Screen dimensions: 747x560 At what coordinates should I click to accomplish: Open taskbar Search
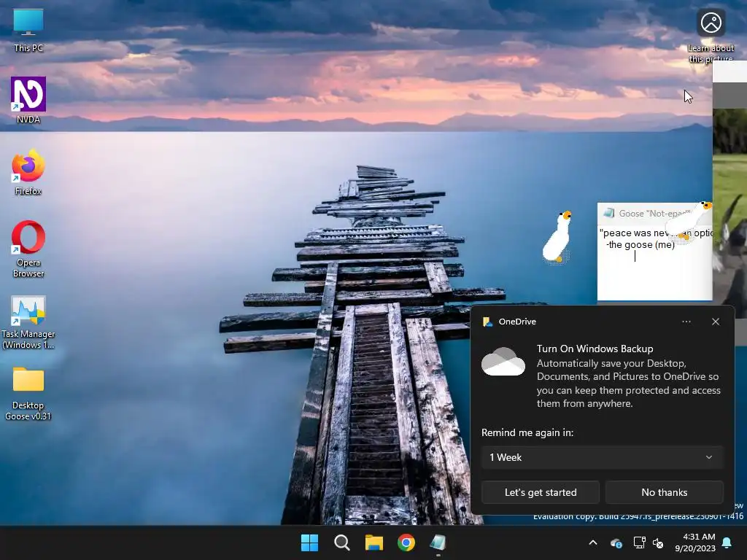tap(342, 542)
